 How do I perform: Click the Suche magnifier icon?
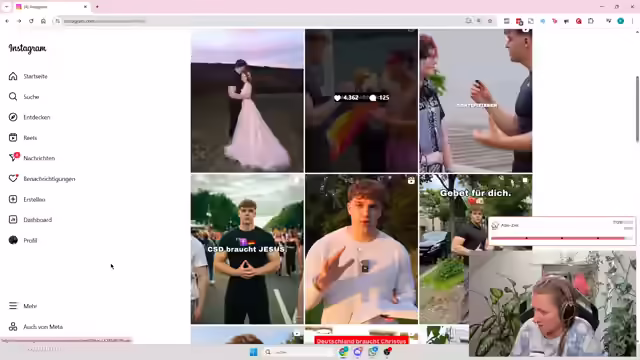point(13,97)
